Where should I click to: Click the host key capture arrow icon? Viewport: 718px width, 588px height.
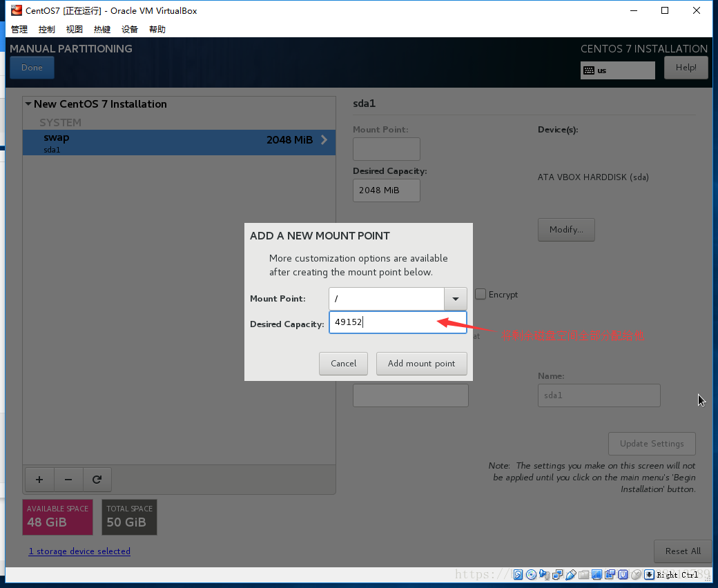pyautogui.click(x=650, y=575)
